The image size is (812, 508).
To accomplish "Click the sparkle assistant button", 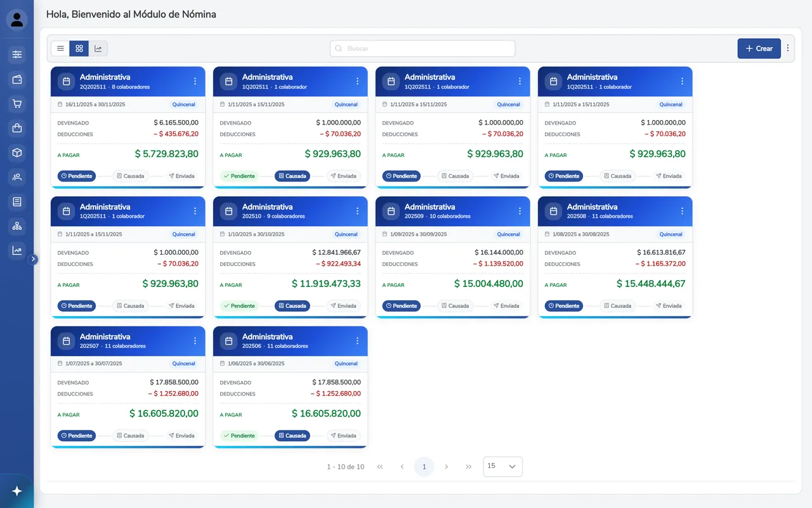I will coord(17,491).
